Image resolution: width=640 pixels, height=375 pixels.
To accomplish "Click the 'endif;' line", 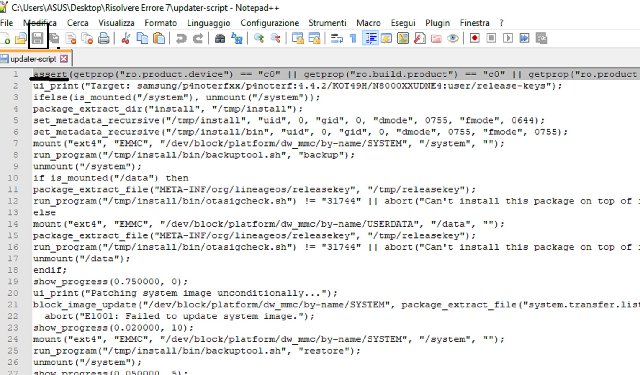I will pyautogui.click(x=50, y=270).
